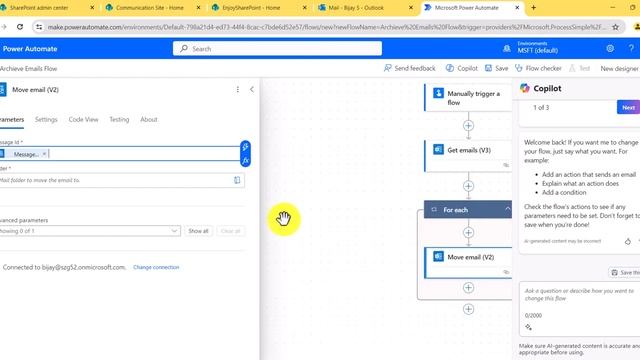Click the Manually trigger a flow icon
The image size is (640, 360).
click(438, 93)
